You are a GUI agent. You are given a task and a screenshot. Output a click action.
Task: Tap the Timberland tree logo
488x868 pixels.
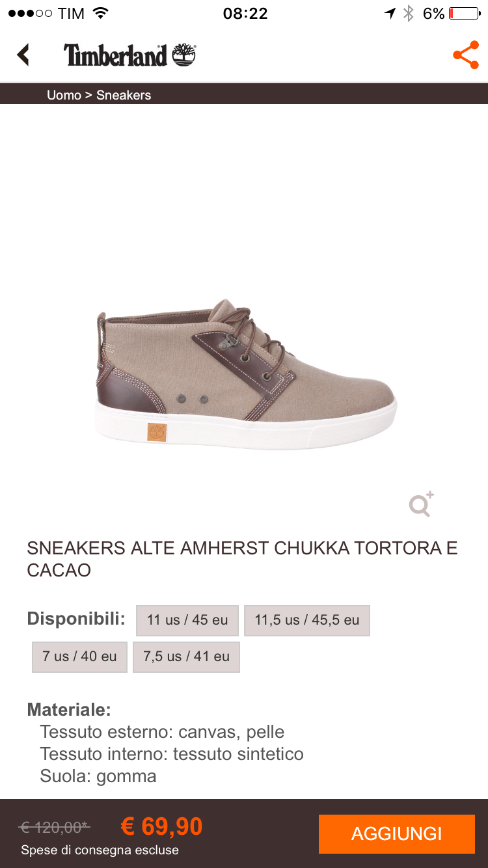pyautogui.click(x=184, y=55)
